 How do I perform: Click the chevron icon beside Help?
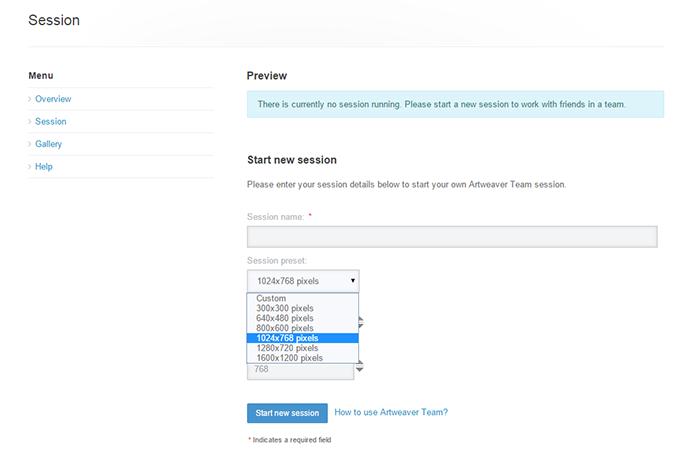tap(30, 167)
